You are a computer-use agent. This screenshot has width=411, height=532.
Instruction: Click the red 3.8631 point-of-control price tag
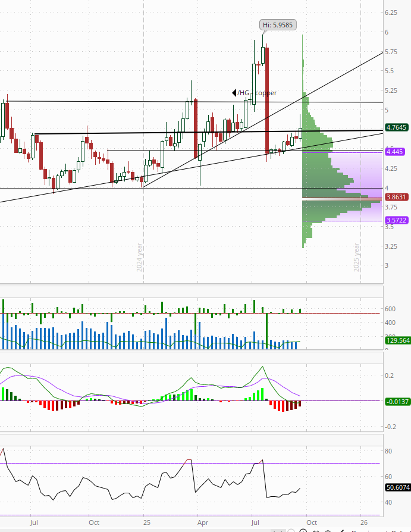point(396,197)
